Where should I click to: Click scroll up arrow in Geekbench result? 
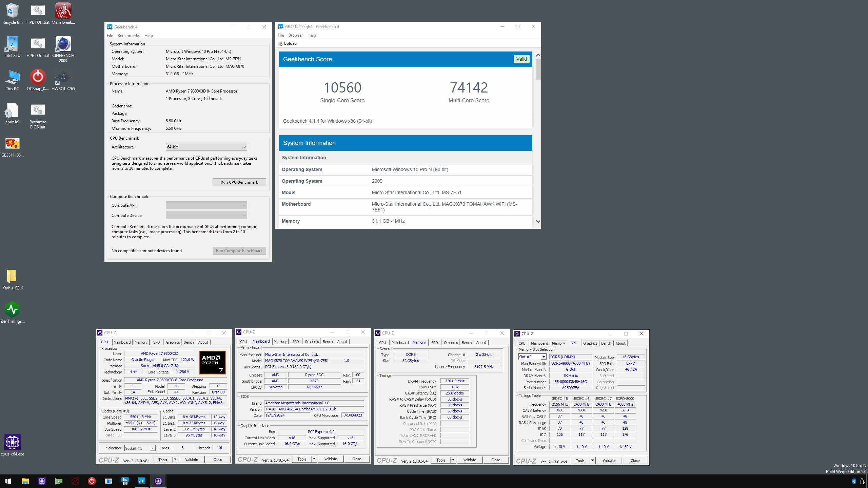(538, 55)
